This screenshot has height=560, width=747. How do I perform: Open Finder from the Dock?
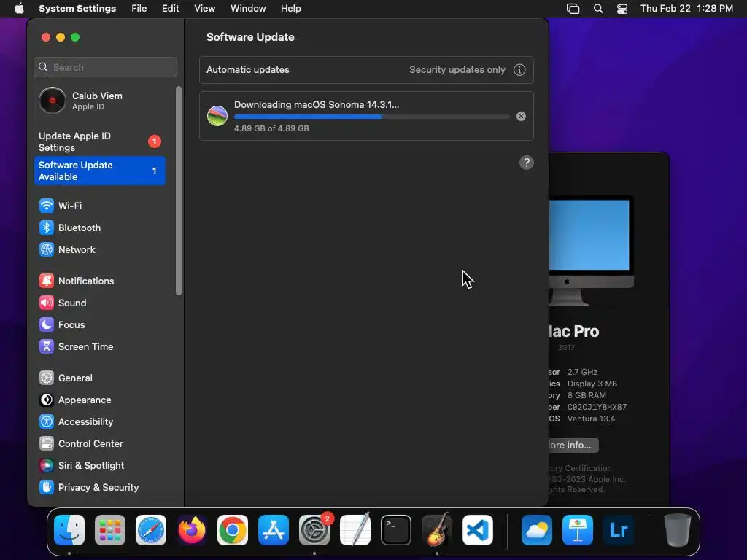(x=69, y=530)
